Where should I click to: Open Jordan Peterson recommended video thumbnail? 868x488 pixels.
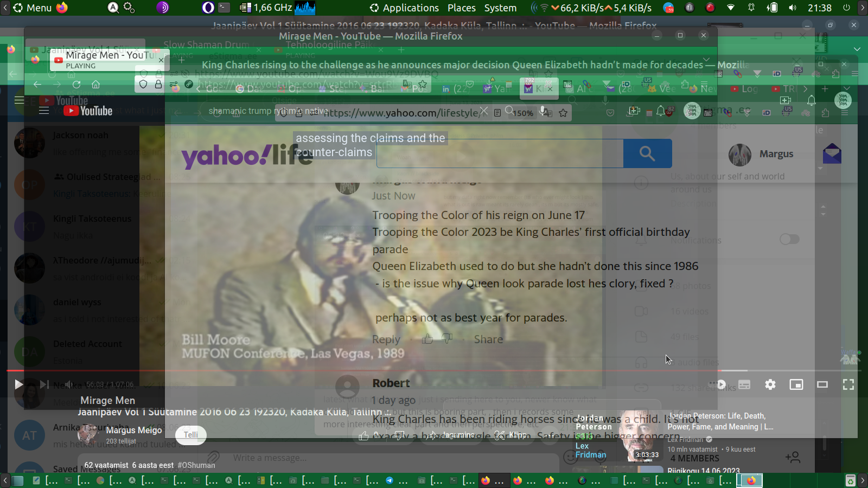[618, 436]
